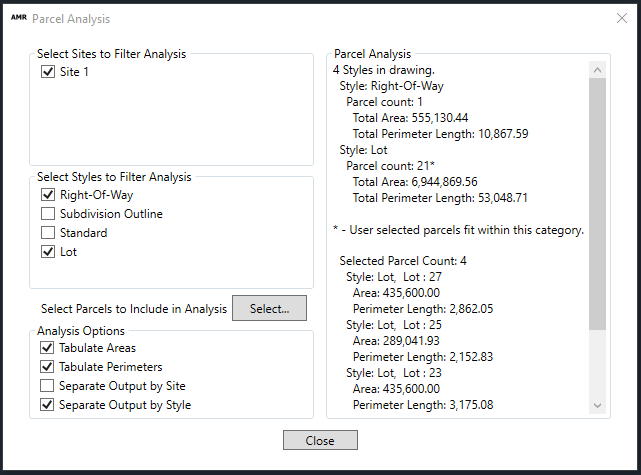Image resolution: width=641 pixels, height=475 pixels.
Task: Enable Separate Output by Site
Action: tap(48, 386)
